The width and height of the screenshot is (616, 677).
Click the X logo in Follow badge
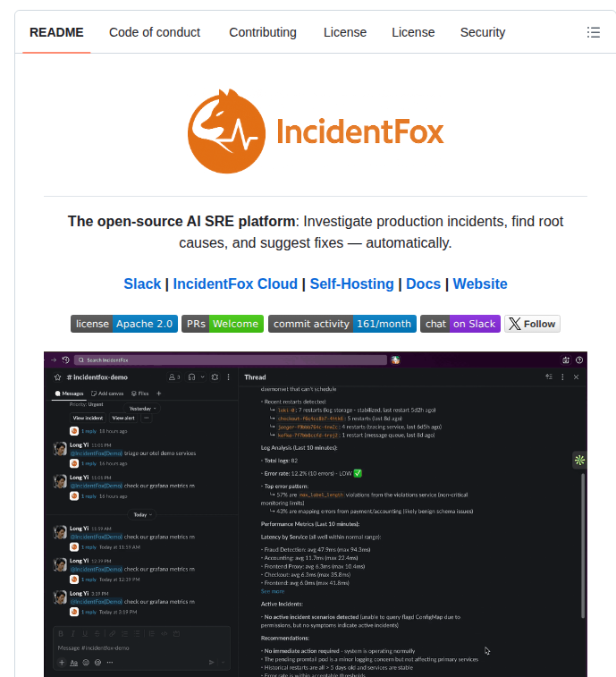(515, 324)
